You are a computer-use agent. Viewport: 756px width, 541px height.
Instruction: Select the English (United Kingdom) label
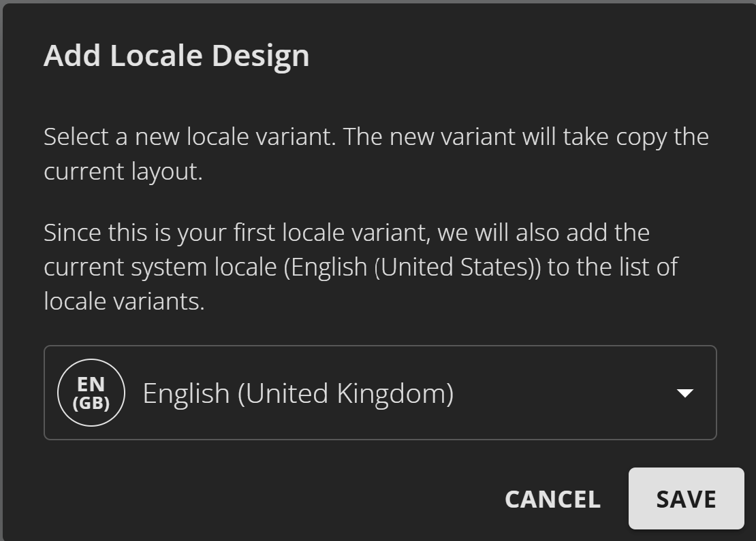pyautogui.click(x=298, y=393)
